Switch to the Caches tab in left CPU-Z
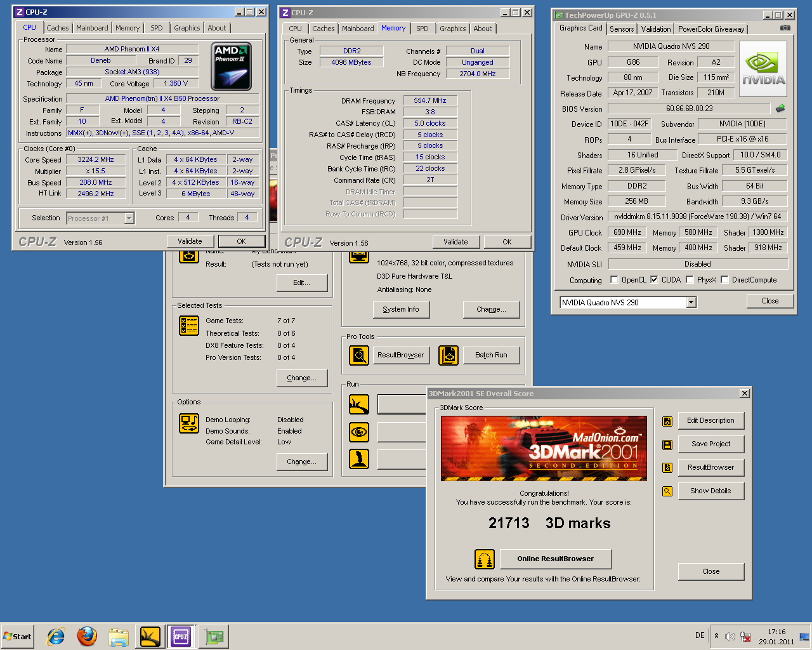The width and height of the screenshot is (812, 650). (x=58, y=28)
